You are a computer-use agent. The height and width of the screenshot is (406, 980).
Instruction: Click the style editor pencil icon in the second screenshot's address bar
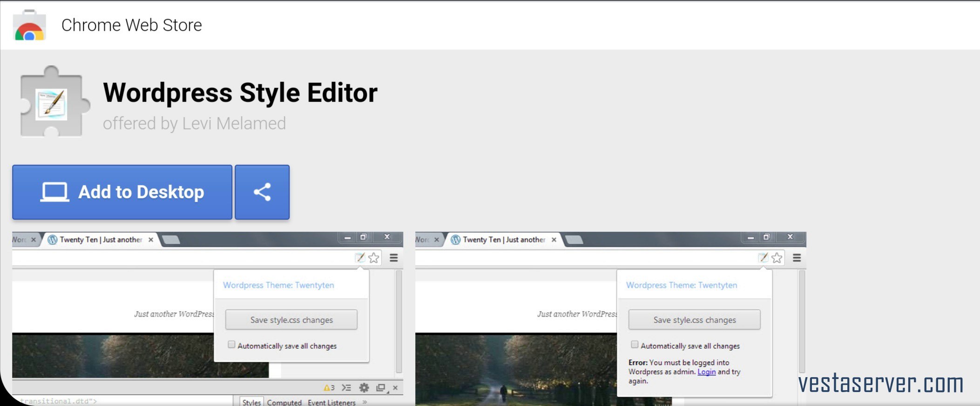[x=763, y=257]
